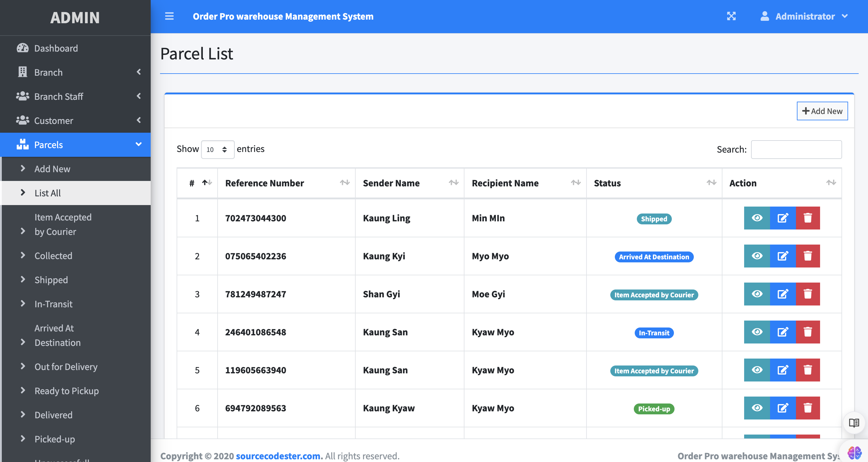Delete parcel 075065402236 with trash icon

click(807, 256)
